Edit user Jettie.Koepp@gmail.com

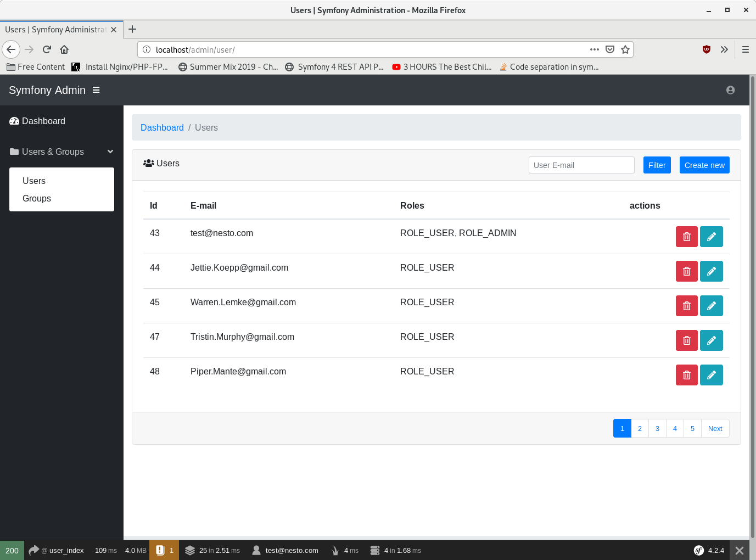pyautogui.click(x=712, y=271)
